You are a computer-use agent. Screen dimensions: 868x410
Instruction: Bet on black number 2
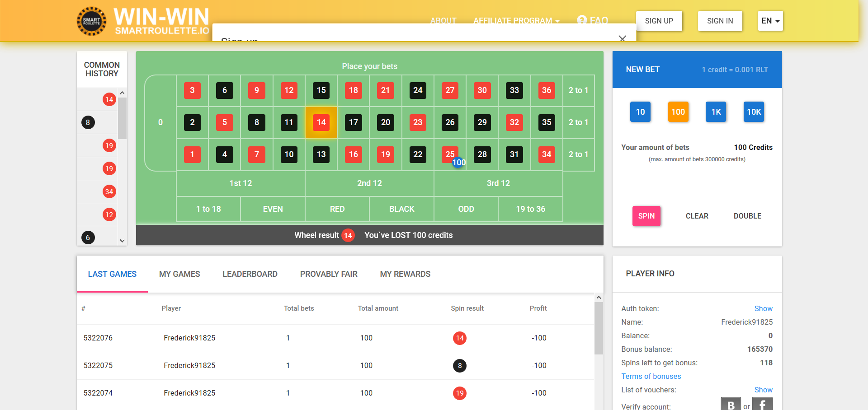pyautogui.click(x=192, y=122)
